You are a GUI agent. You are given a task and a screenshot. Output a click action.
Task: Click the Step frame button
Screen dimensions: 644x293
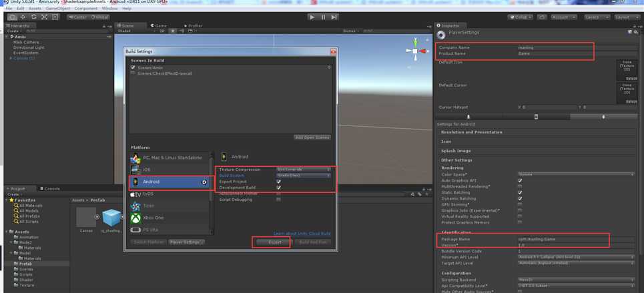point(334,17)
